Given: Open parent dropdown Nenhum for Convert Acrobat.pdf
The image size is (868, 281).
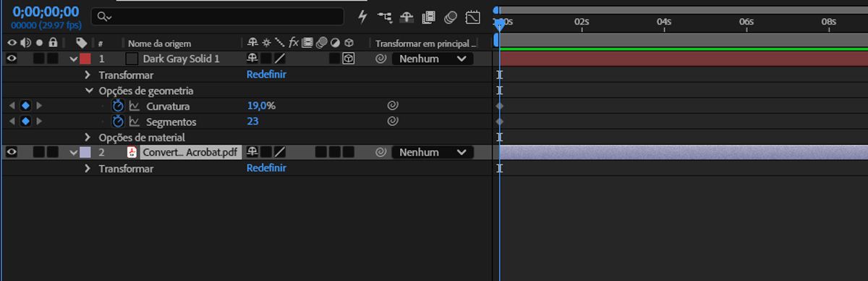Looking at the screenshot, I should point(433,152).
